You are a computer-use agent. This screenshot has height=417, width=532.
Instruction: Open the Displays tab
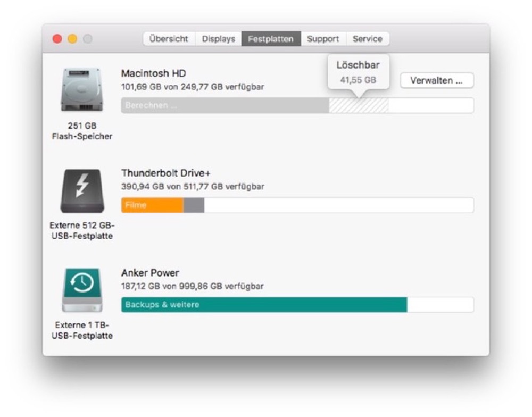point(218,39)
